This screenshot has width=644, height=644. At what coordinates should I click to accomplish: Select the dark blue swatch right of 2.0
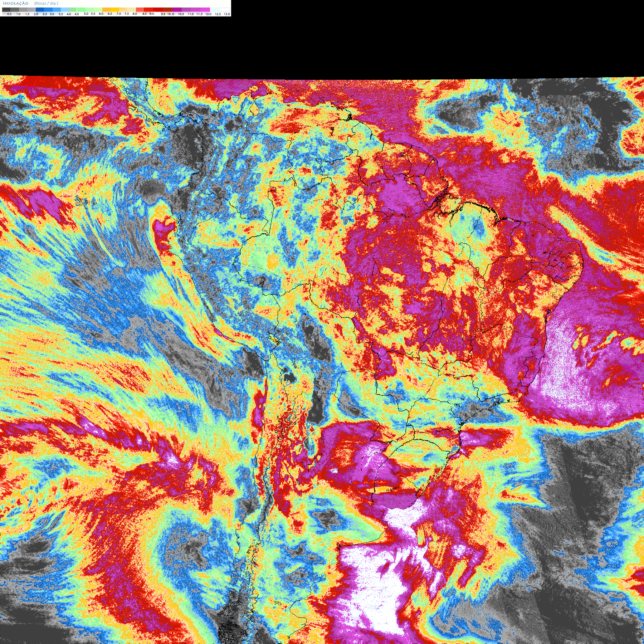tap(40, 10)
